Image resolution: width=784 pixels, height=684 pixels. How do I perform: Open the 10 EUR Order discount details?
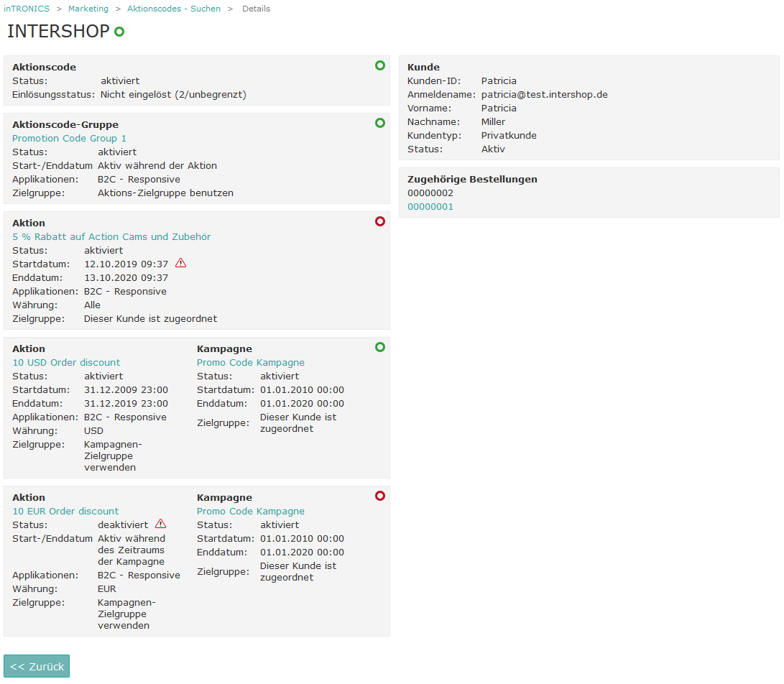tap(65, 511)
